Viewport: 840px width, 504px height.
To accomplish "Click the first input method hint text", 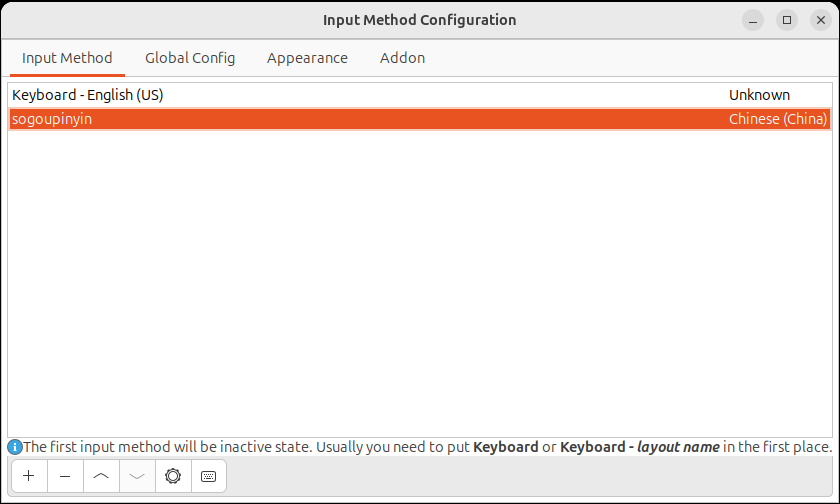I will pyautogui.click(x=428, y=447).
